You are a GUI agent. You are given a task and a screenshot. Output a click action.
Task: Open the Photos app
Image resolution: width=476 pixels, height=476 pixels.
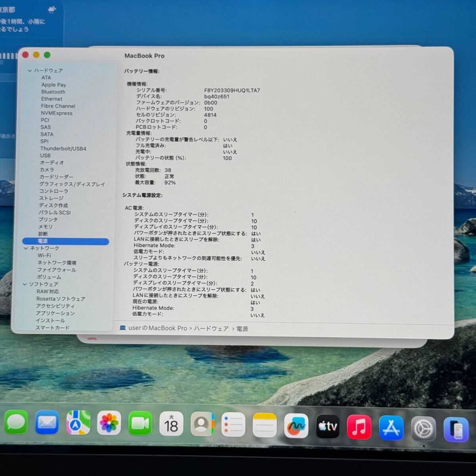pos(109,423)
